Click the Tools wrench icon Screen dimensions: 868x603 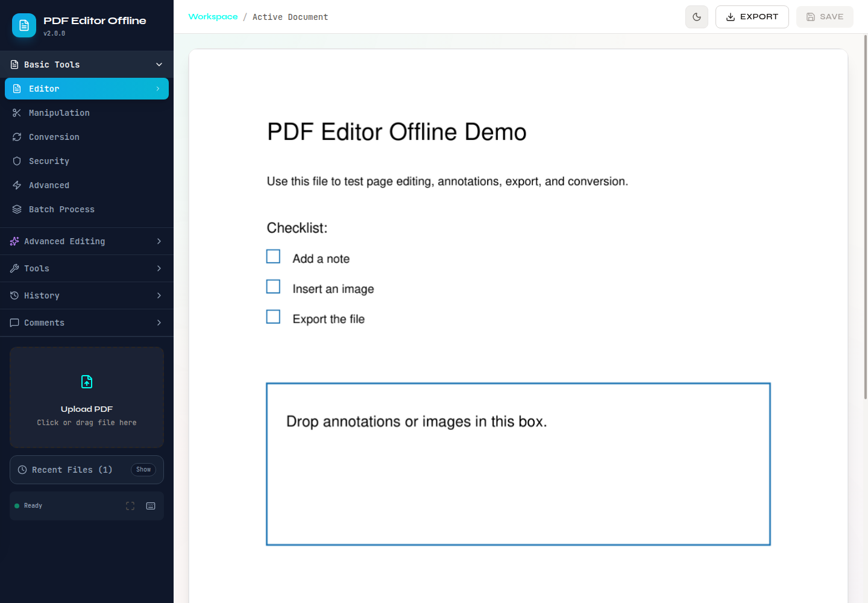[x=14, y=268]
